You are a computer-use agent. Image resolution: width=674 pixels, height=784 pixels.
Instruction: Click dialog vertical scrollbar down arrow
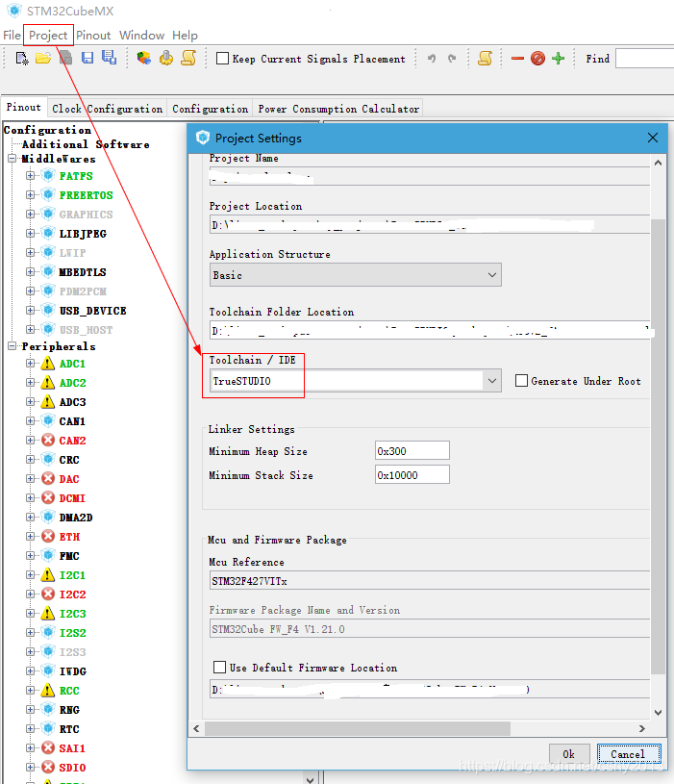[658, 712]
